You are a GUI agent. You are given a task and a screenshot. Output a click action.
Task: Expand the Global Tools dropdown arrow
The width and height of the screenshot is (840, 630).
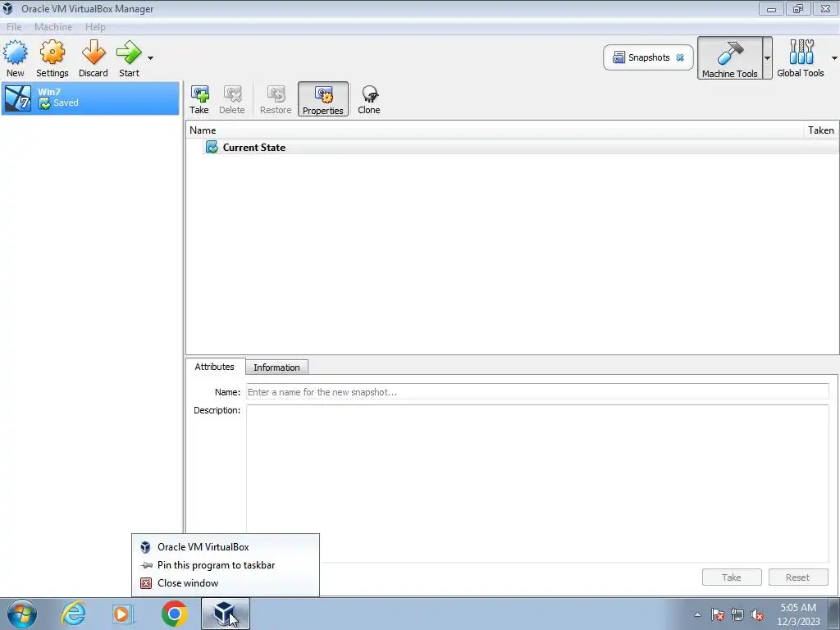[834, 58]
